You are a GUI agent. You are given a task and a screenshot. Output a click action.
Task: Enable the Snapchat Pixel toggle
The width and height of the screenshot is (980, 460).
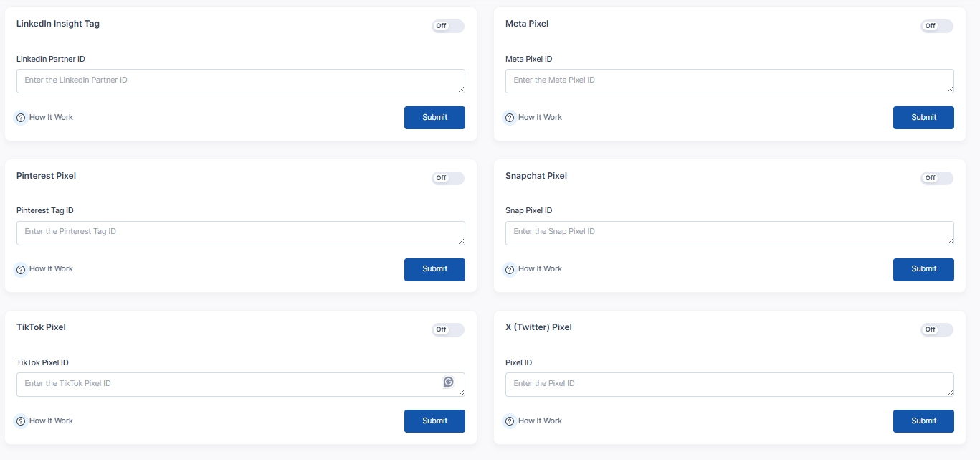point(937,178)
